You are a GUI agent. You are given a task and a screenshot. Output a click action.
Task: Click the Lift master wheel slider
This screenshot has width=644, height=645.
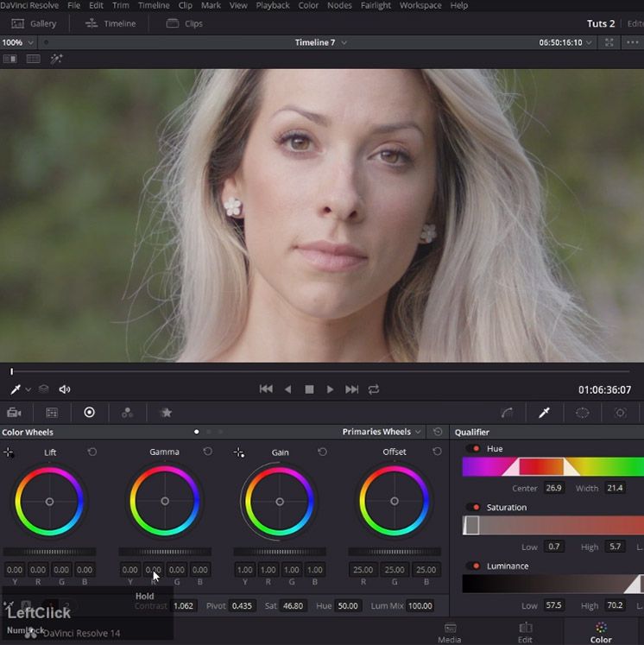click(x=50, y=552)
